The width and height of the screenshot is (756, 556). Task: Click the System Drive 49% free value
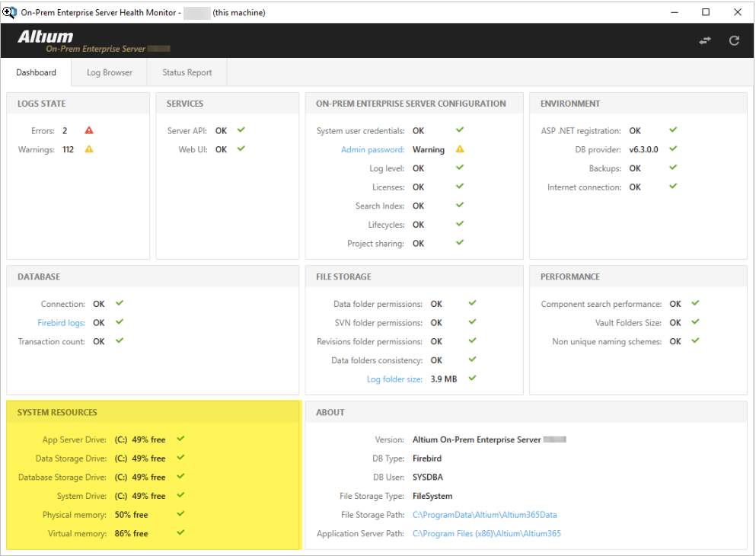point(140,496)
